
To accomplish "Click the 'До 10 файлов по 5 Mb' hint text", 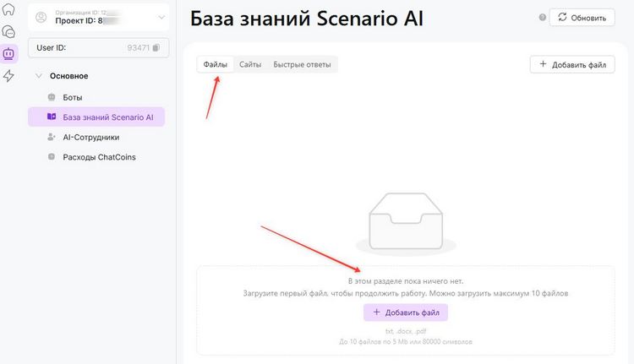I will tap(406, 342).
